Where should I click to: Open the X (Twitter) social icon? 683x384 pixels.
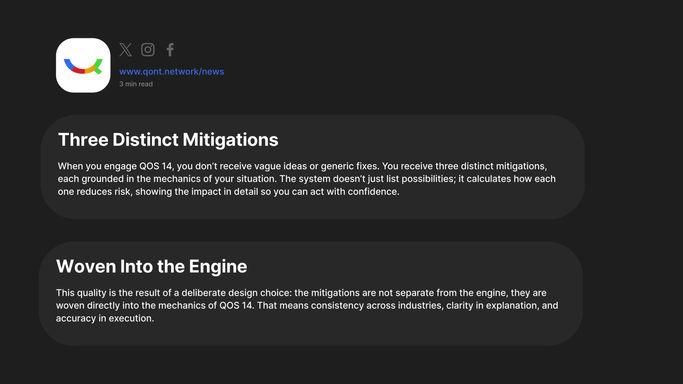click(125, 50)
